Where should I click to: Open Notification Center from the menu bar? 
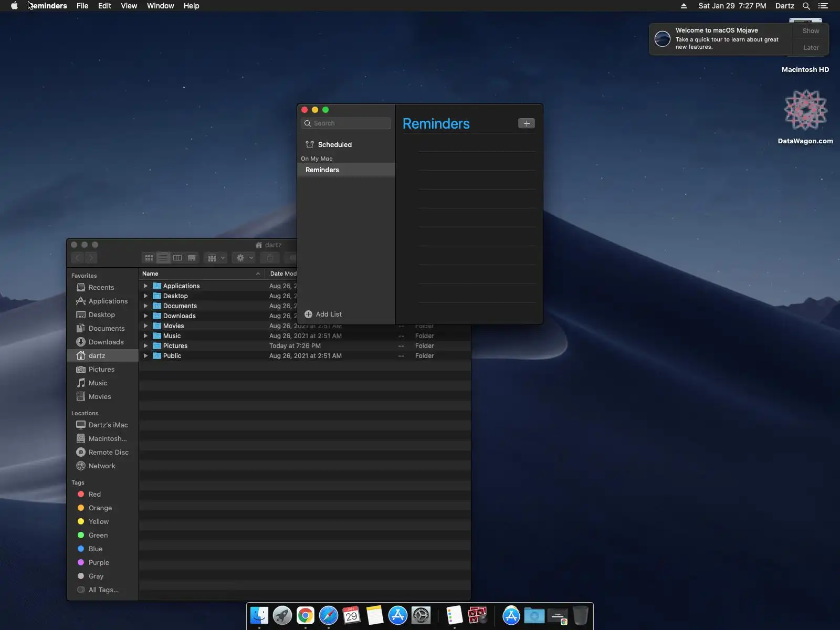click(x=823, y=6)
